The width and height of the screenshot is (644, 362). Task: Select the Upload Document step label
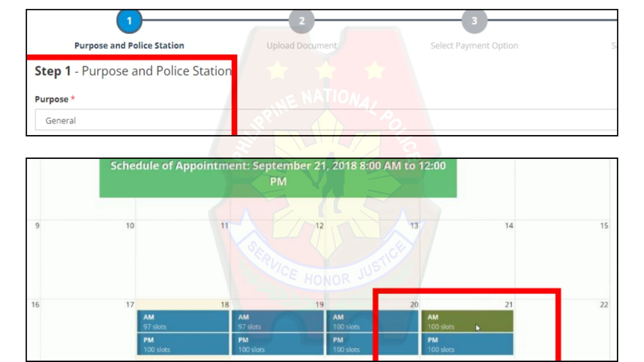(x=302, y=46)
